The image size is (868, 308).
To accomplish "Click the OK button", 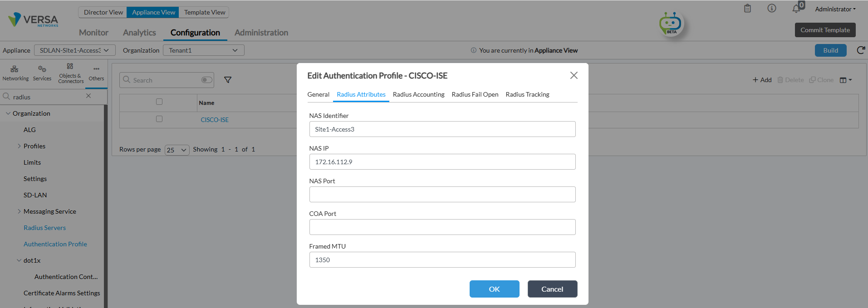I will point(494,289).
